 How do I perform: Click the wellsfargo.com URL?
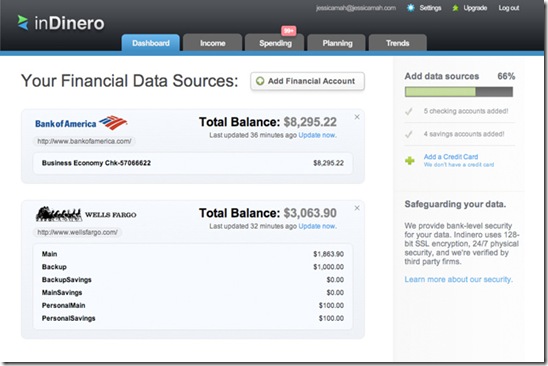pos(78,232)
